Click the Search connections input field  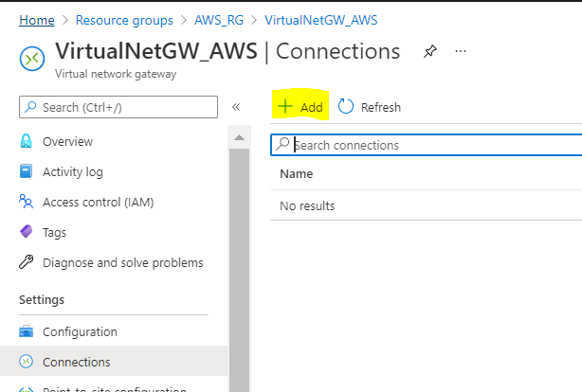(x=427, y=145)
